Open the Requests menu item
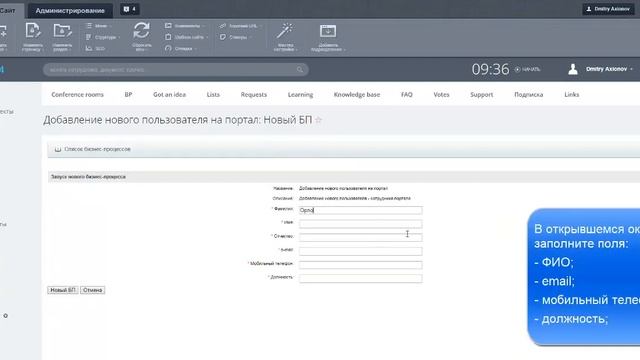This screenshot has width=640, height=360. (x=253, y=94)
